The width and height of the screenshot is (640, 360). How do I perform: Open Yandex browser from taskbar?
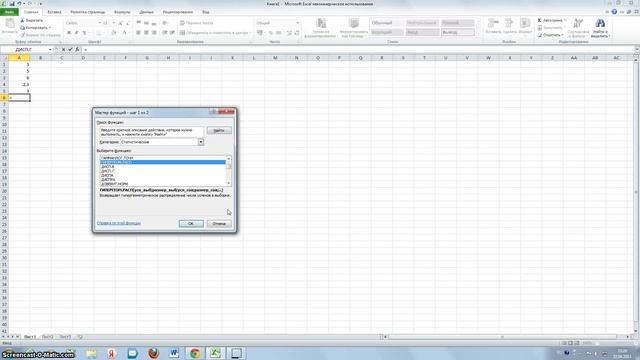(x=112, y=353)
